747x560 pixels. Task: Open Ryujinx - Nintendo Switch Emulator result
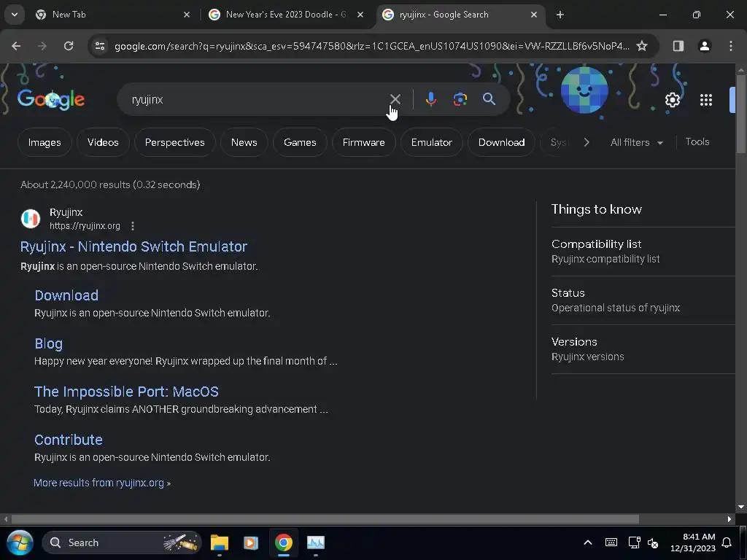pos(133,246)
